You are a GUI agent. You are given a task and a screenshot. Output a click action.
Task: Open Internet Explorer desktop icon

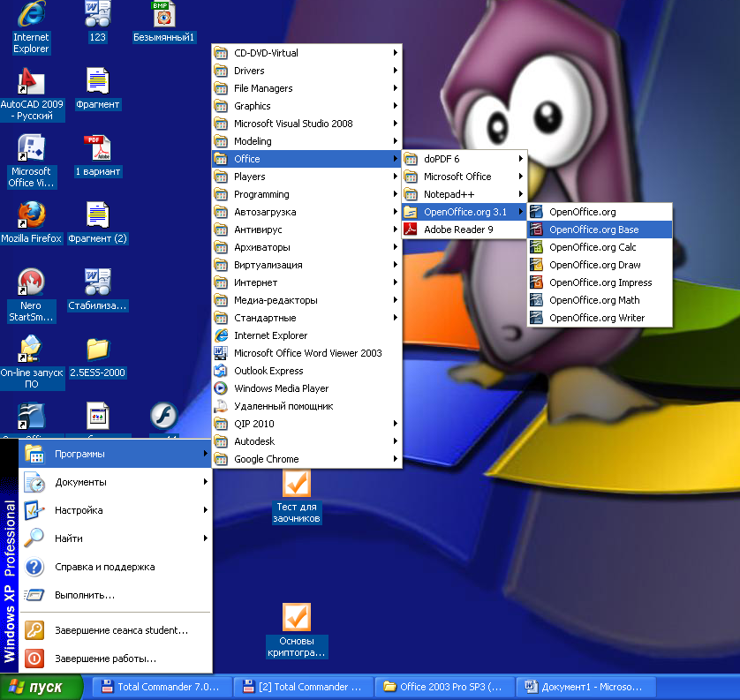coord(31,27)
